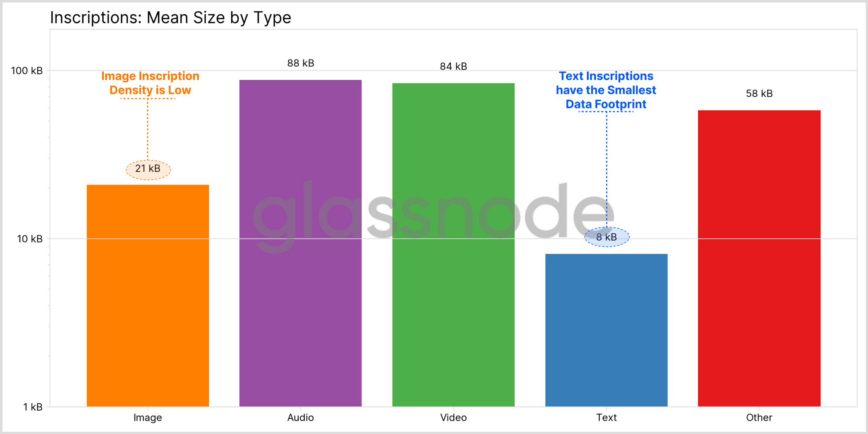The height and width of the screenshot is (434, 868).
Task: Click the 88 kB value label
Action: (x=301, y=63)
